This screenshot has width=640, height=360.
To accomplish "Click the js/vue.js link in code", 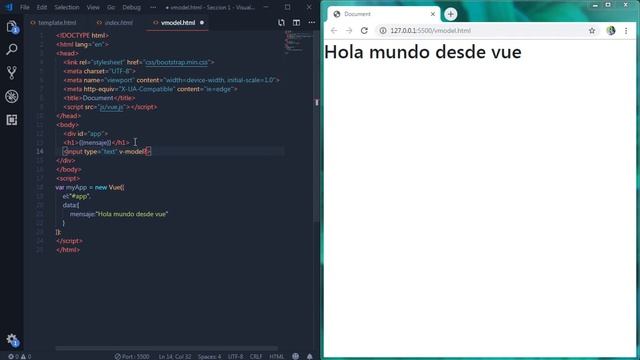I will tap(111, 107).
